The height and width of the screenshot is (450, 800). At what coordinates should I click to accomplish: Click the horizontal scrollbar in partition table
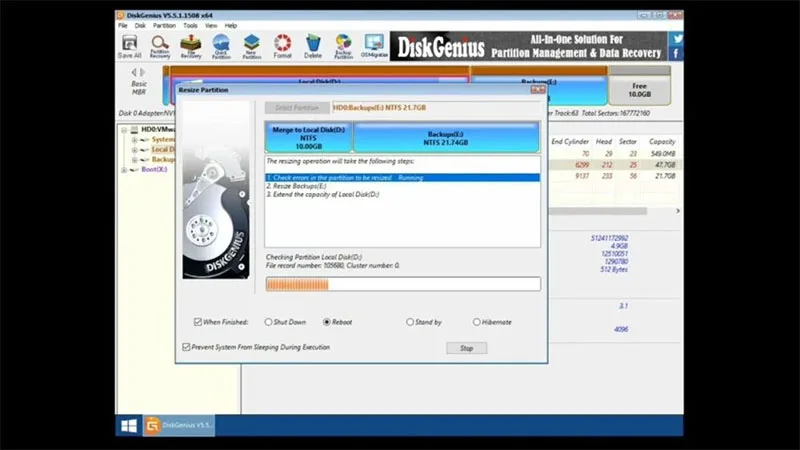pyautogui.click(x=598, y=211)
